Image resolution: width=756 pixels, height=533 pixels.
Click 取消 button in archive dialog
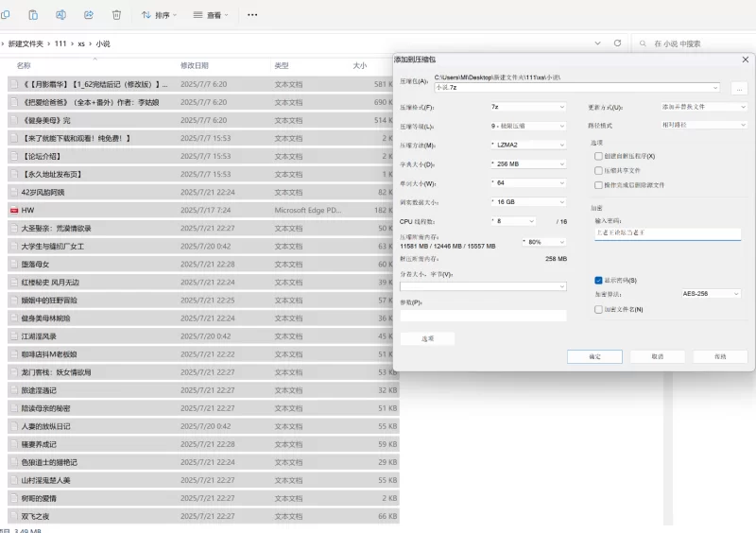point(657,356)
